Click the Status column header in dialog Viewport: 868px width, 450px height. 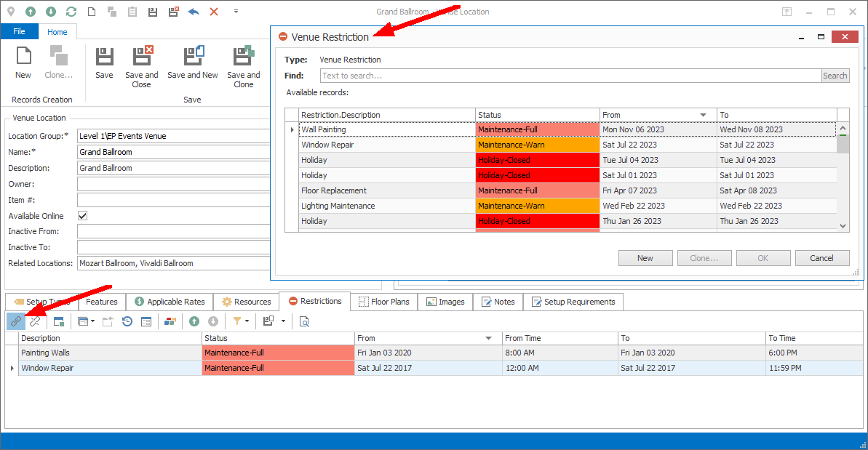click(x=538, y=115)
